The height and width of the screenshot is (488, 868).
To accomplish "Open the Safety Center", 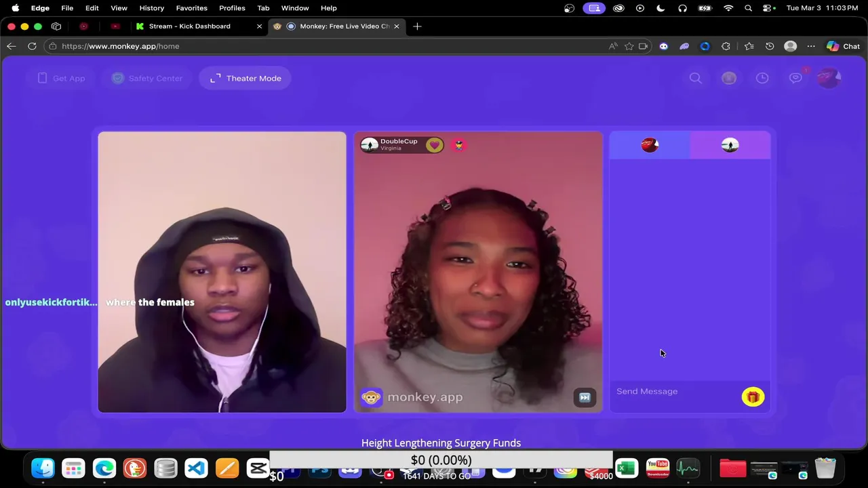I will click(x=147, y=78).
